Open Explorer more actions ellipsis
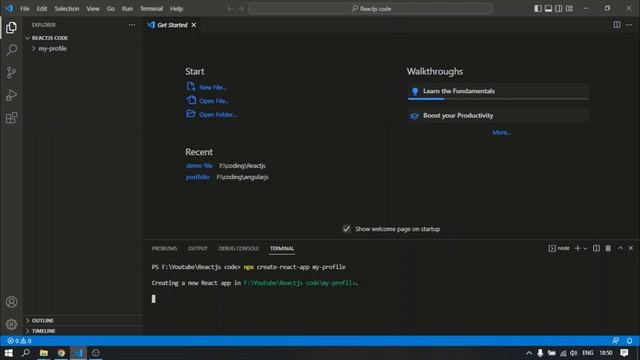This screenshot has height=360, width=640. click(x=132, y=25)
